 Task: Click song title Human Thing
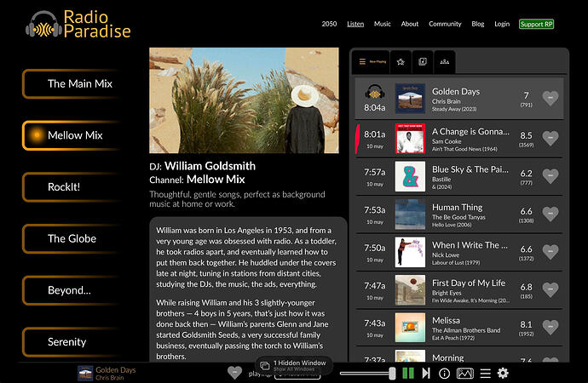(457, 207)
